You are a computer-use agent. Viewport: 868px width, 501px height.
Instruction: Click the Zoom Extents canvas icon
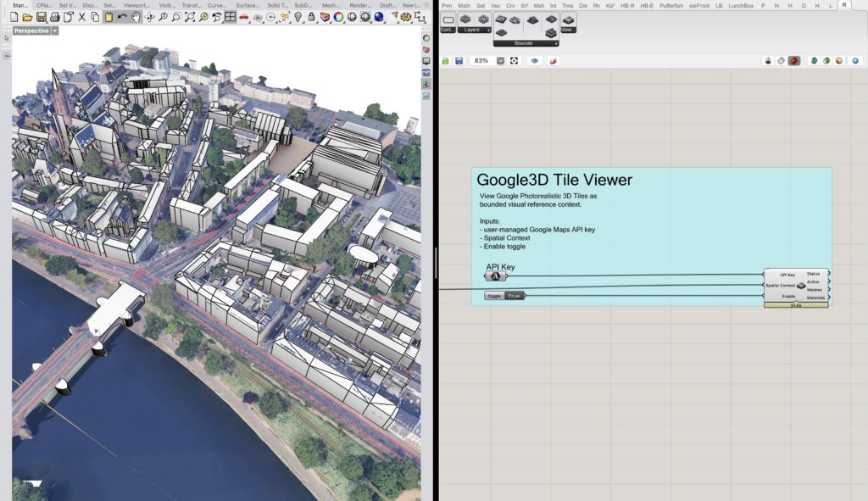coord(515,61)
